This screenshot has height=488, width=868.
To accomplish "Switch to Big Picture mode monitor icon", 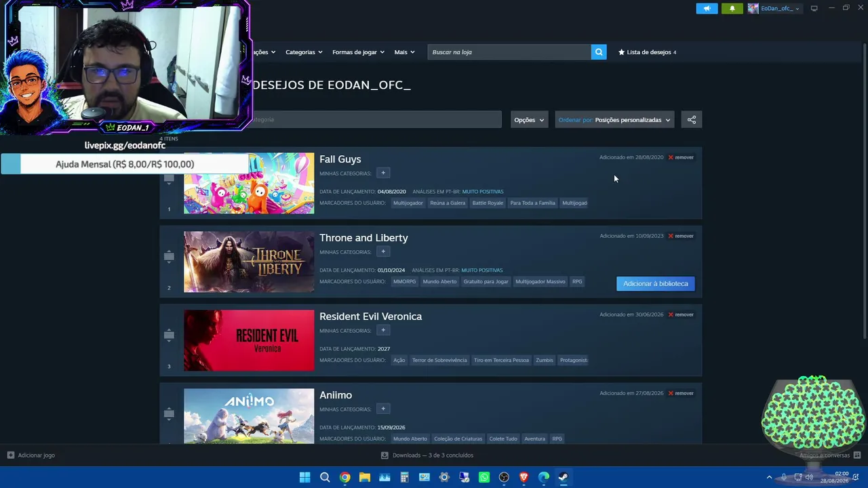I will (x=814, y=8).
